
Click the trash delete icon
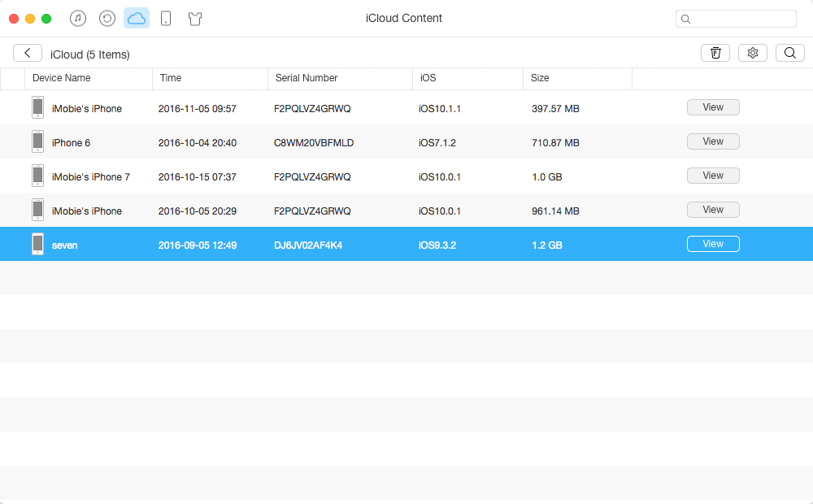(x=715, y=53)
